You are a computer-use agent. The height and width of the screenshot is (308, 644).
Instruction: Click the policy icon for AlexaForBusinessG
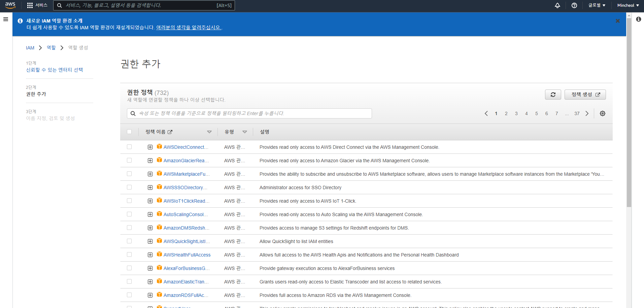[160, 268]
